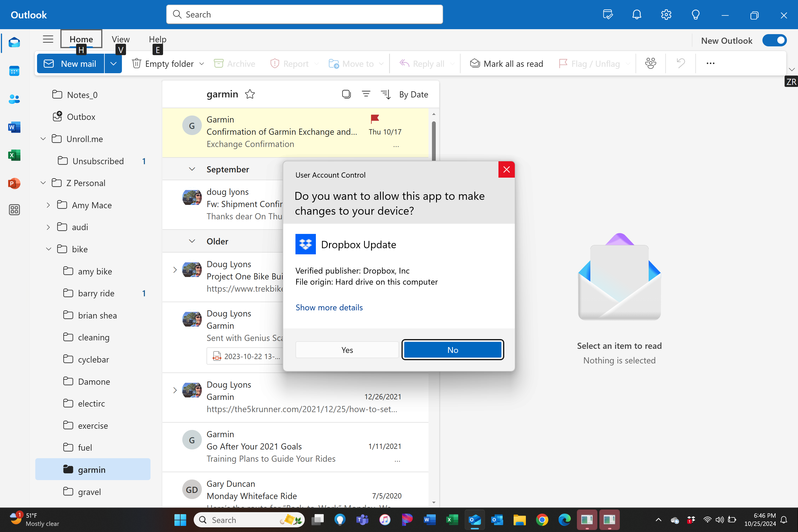Image resolution: width=798 pixels, height=532 pixels.
Task: Show hidden icons in system tray
Action: [x=658, y=520]
